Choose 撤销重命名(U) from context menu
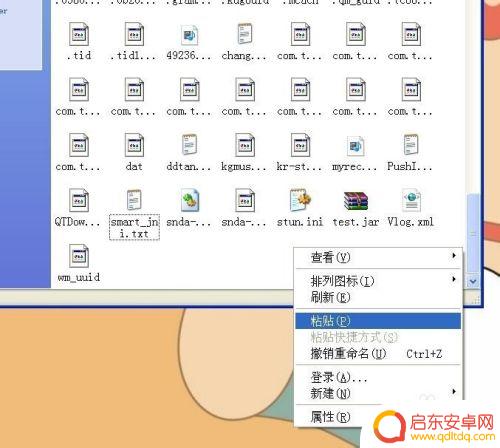This screenshot has height=448, width=500. [x=378, y=353]
